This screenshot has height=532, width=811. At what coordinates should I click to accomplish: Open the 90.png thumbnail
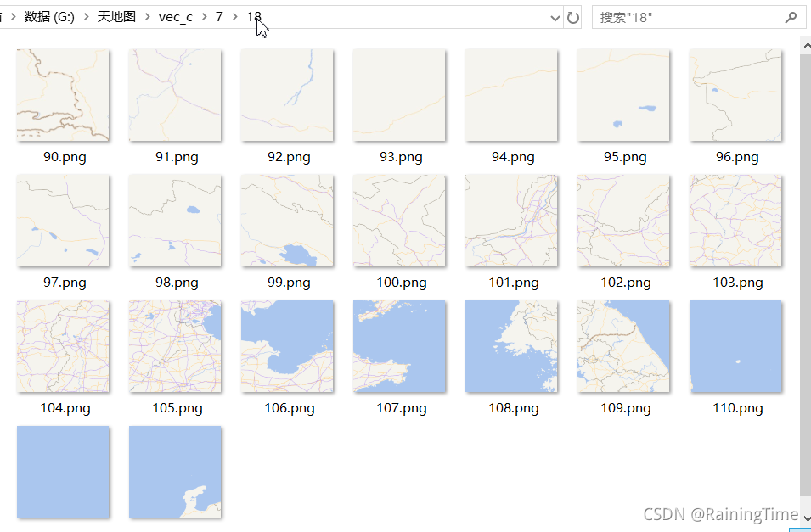(x=63, y=95)
